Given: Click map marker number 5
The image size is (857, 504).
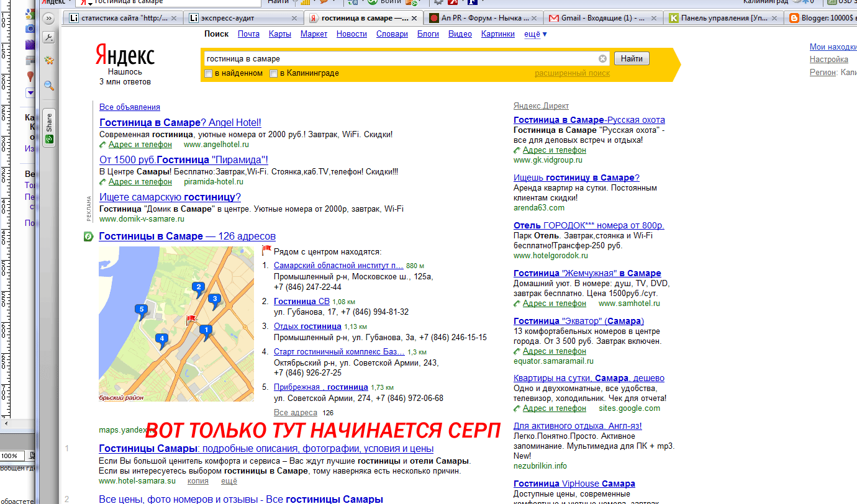Looking at the screenshot, I should [x=142, y=310].
